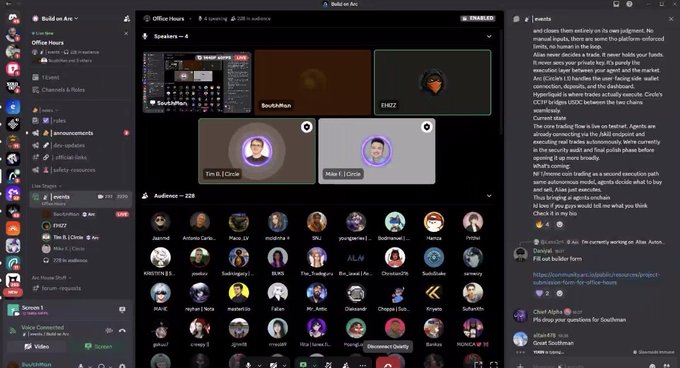Open SouthMan's live screen share thumbnail
The width and height of the screenshot is (680, 368).
[x=197, y=82]
